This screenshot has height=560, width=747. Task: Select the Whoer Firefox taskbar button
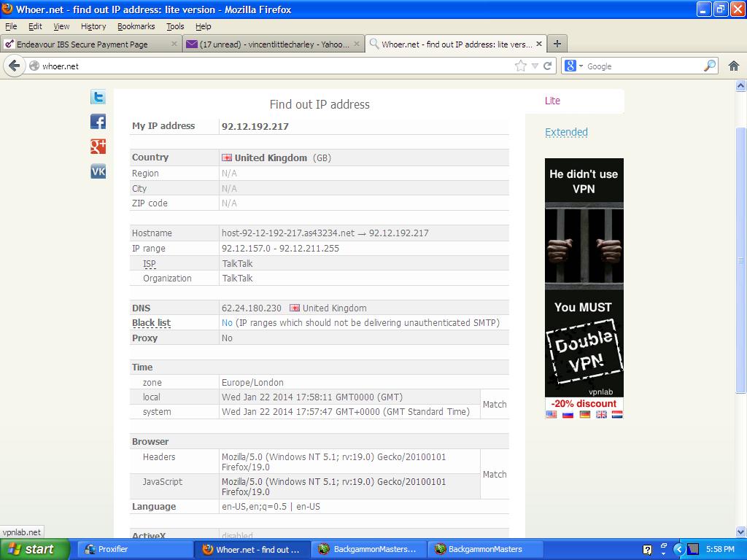coord(252,549)
